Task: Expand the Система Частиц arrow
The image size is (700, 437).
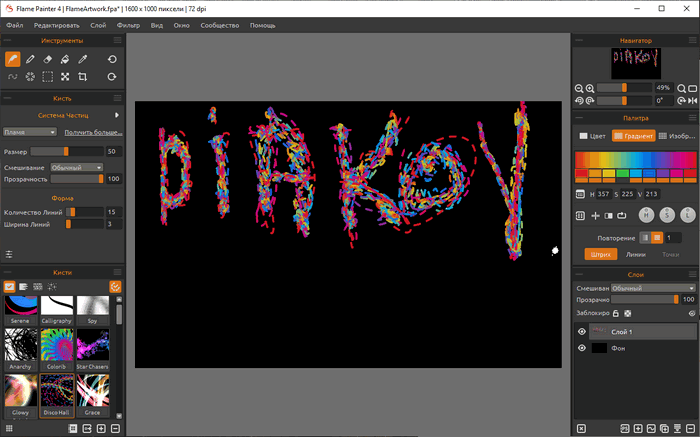Action: pos(117,116)
